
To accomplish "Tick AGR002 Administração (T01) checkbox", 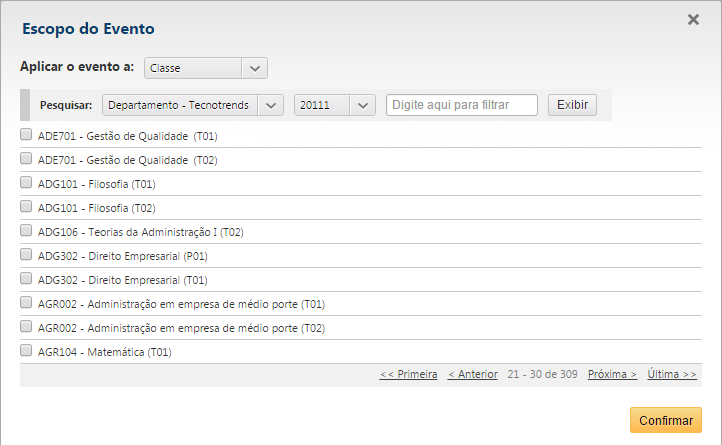I will click(x=26, y=303).
